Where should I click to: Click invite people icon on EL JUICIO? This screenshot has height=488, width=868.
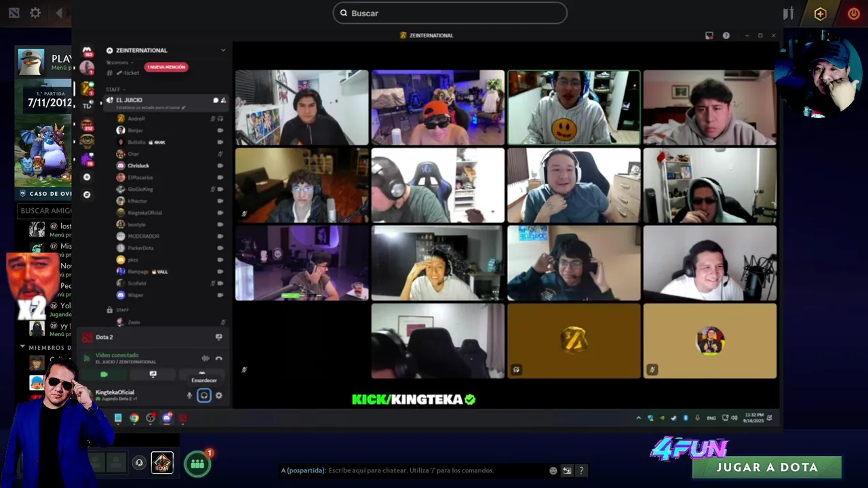[x=223, y=100]
